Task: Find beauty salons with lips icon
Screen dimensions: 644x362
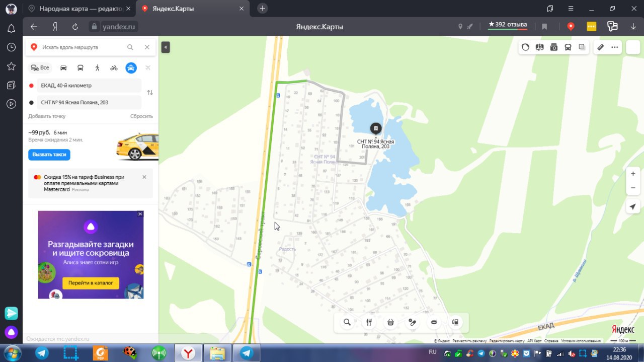Action: tap(434, 322)
